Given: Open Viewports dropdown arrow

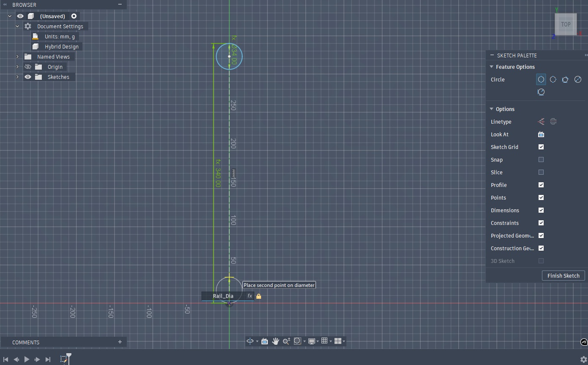Looking at the screenshot, I should point(344,341).
